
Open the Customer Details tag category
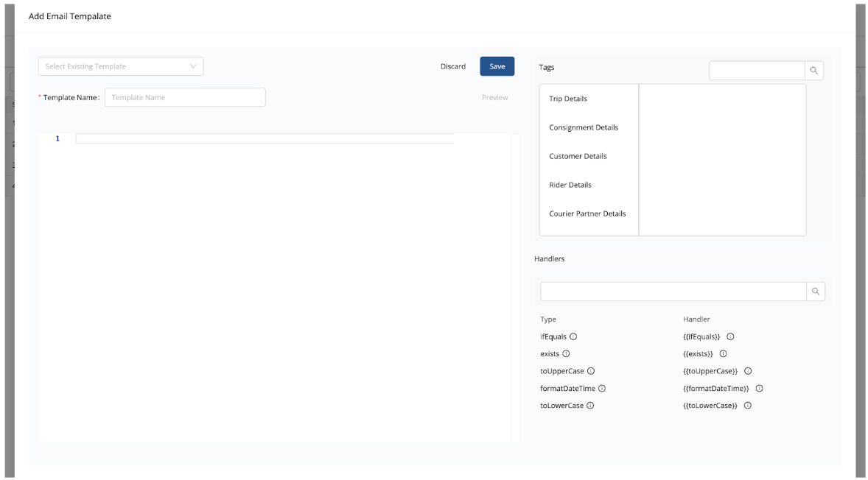(x=578, y=156)
